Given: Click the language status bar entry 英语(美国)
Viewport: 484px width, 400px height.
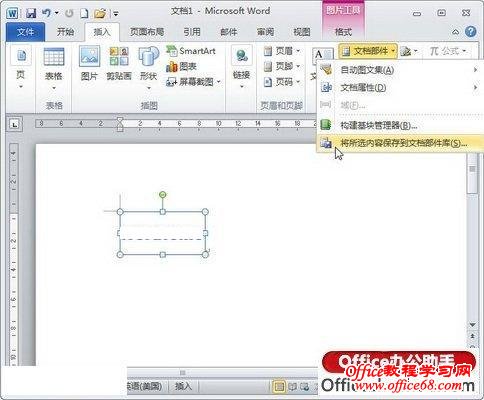Looking at the screenshot, I should click(x=145, y=386).
